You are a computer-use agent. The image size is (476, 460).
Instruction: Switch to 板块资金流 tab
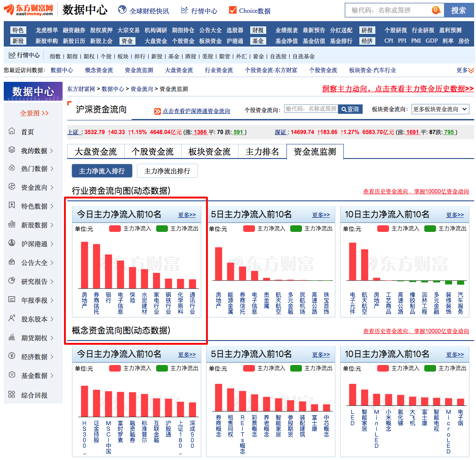coord(209,151)
